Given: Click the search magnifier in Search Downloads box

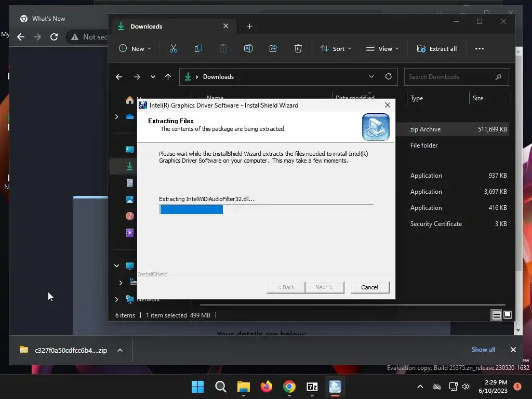Looking at the screenshot, I should [x=498, y=77].
